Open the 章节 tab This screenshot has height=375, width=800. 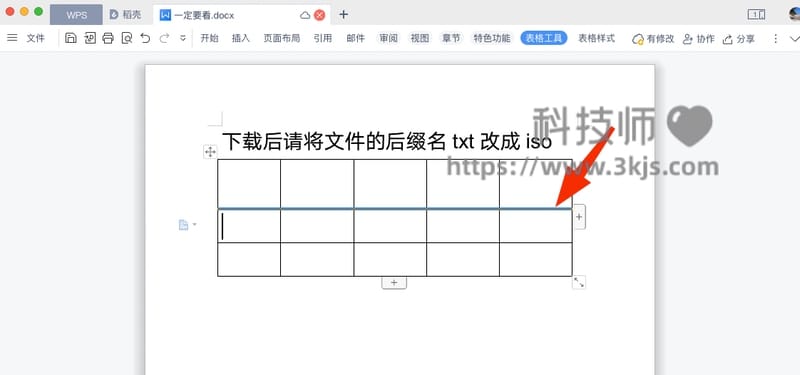point(452,38)
